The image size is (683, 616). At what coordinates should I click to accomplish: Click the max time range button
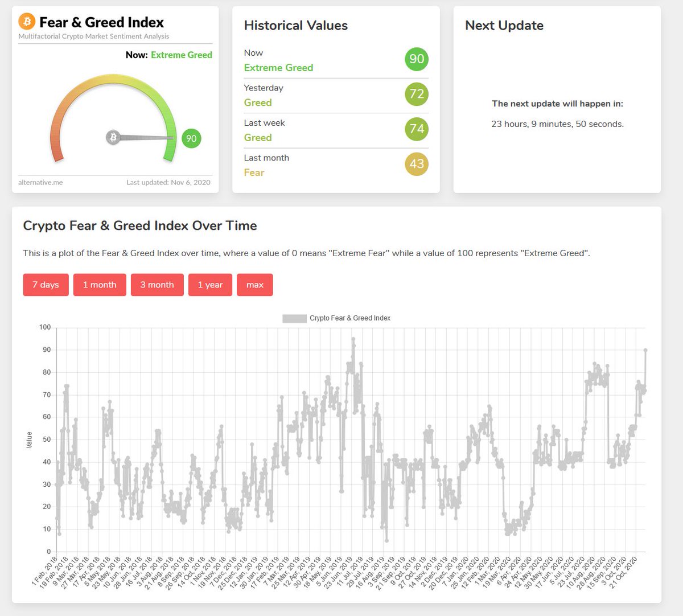tap(254, 285)
